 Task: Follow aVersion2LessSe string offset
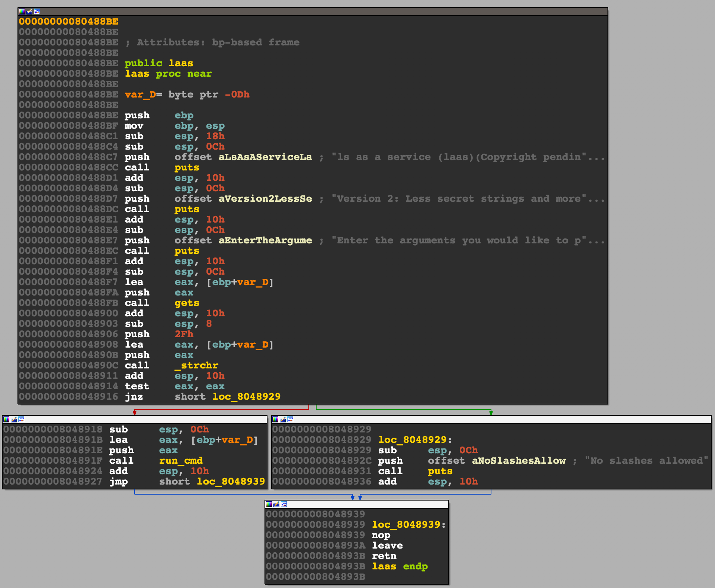click(x=265, y=199)
